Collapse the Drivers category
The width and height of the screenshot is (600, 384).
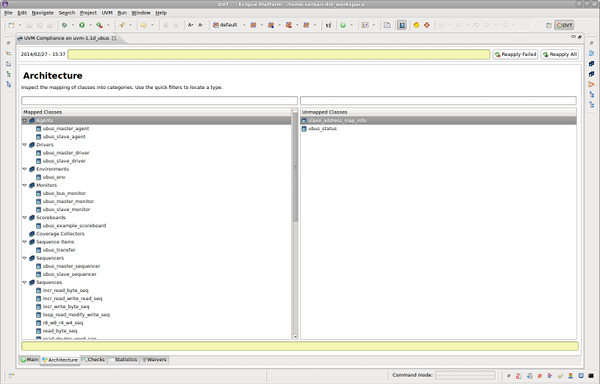(x=24, y=145)
